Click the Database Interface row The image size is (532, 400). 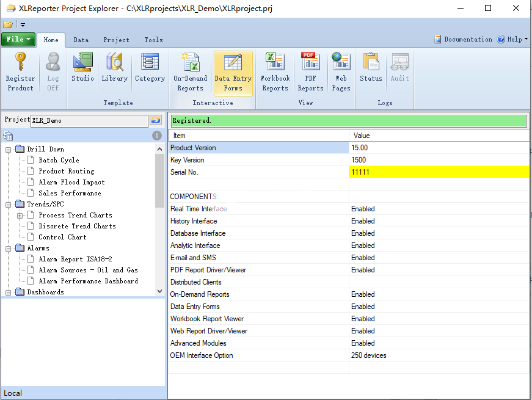pos(349,233)
